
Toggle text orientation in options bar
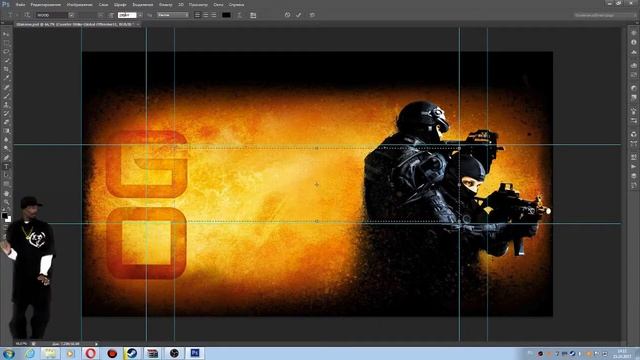tap(27, 15)
